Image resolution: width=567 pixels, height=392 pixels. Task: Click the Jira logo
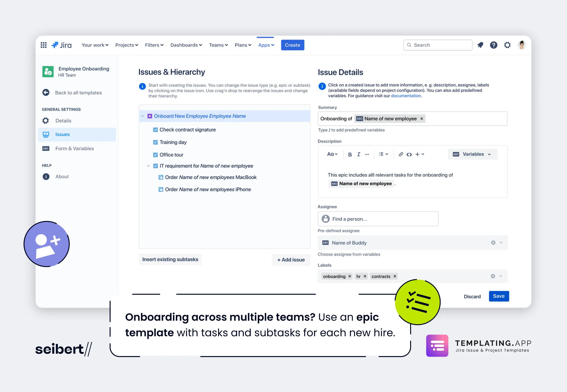pos(61,45)
